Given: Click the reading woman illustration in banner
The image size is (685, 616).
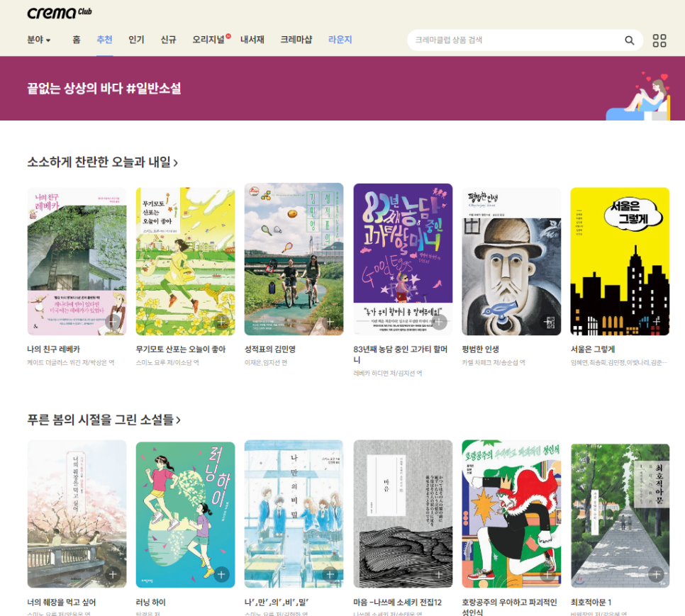Looking at the screenshot, I should point(639,96).
